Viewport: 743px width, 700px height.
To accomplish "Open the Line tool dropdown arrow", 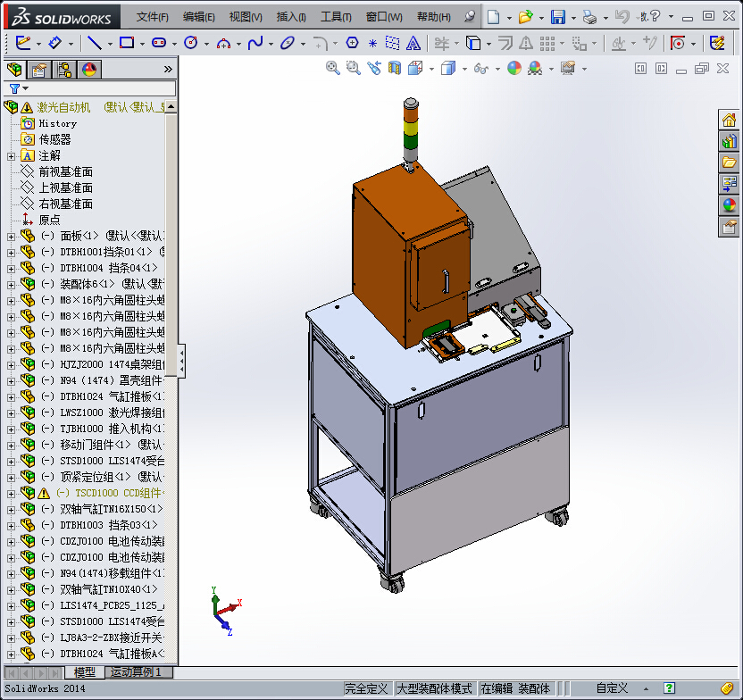I will click(110, 44).
